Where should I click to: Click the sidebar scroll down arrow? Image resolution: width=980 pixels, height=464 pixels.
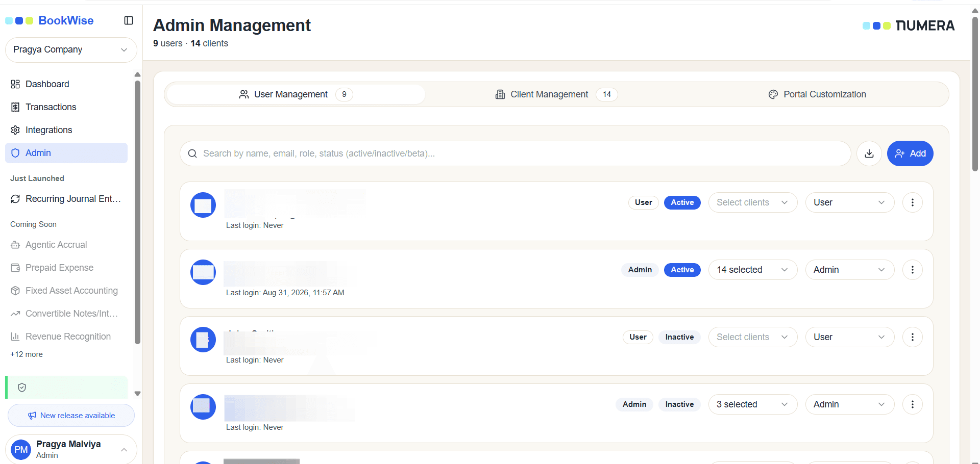click(137, 394)
